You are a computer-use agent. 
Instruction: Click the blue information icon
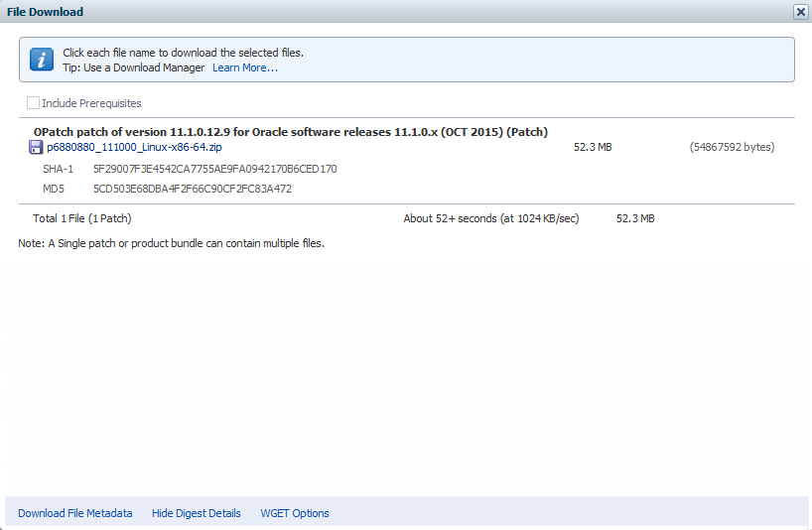tap(42, 60)
